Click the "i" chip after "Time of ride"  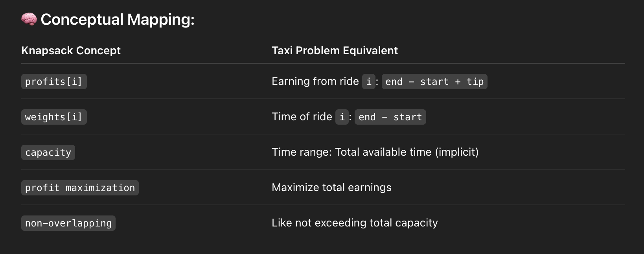pyautogui.click(x=342, y=117)
